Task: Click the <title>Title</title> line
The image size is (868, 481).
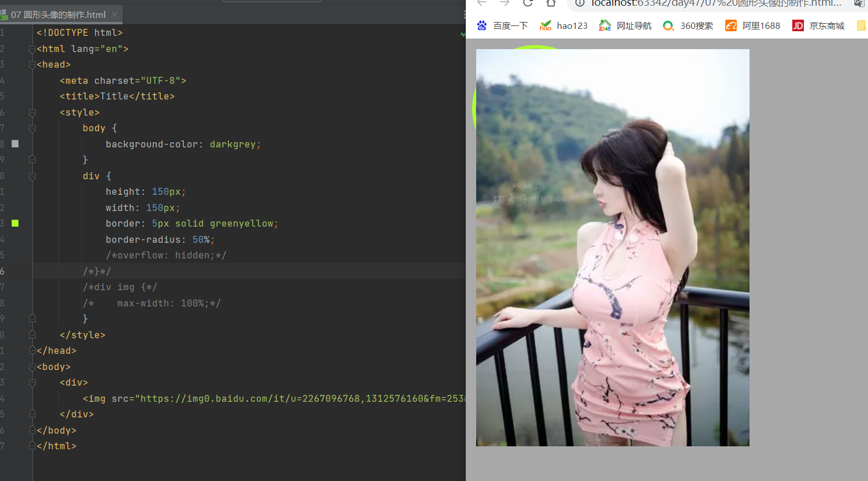Action: pyautogui.click(x=117, y=97)
